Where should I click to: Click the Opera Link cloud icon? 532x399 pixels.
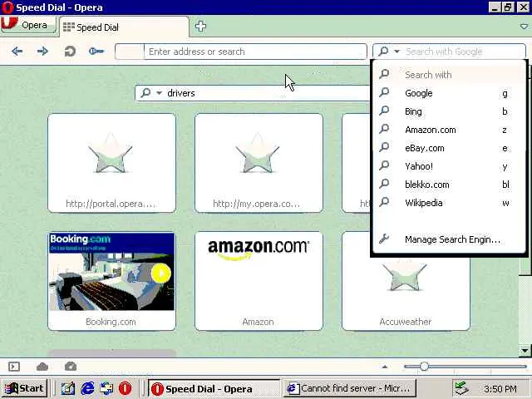coord(42,367)
